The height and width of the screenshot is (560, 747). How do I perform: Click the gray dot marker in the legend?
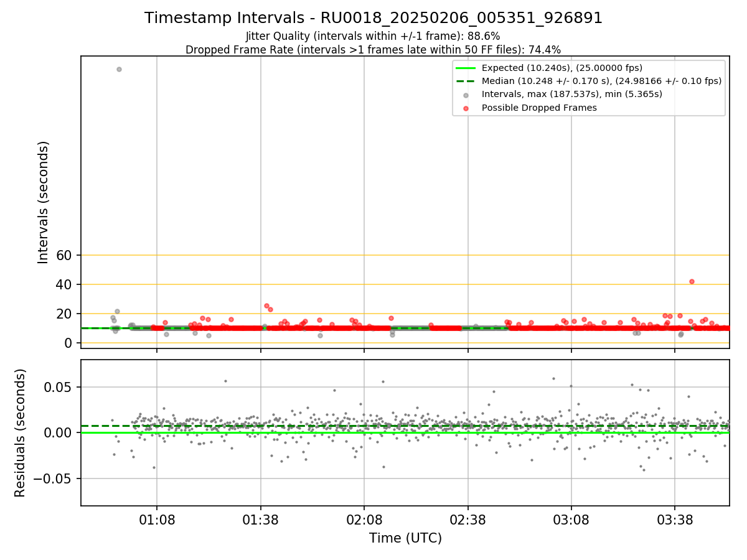[x=466, y=95]
